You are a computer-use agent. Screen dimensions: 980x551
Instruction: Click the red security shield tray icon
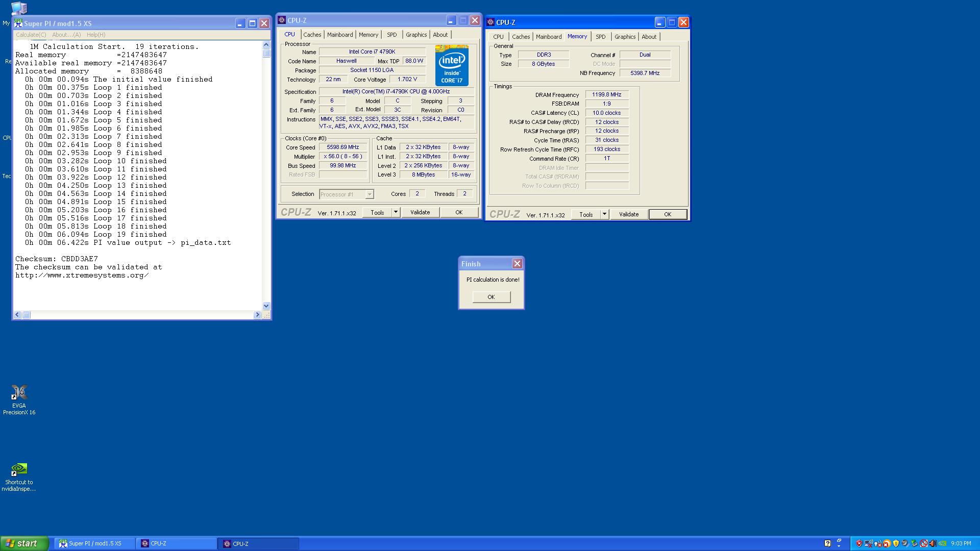tap(859, 543)
